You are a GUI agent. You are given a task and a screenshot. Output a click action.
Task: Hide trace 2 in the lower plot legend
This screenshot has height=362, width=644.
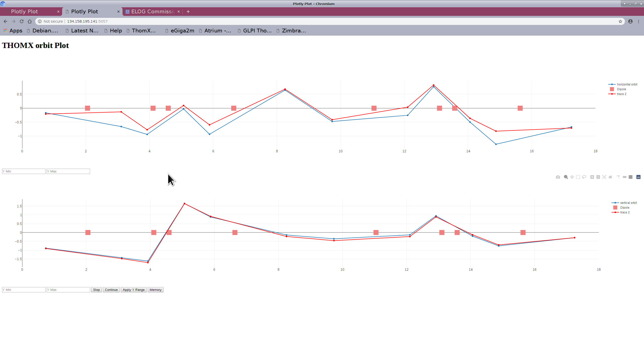coord(625,212)
